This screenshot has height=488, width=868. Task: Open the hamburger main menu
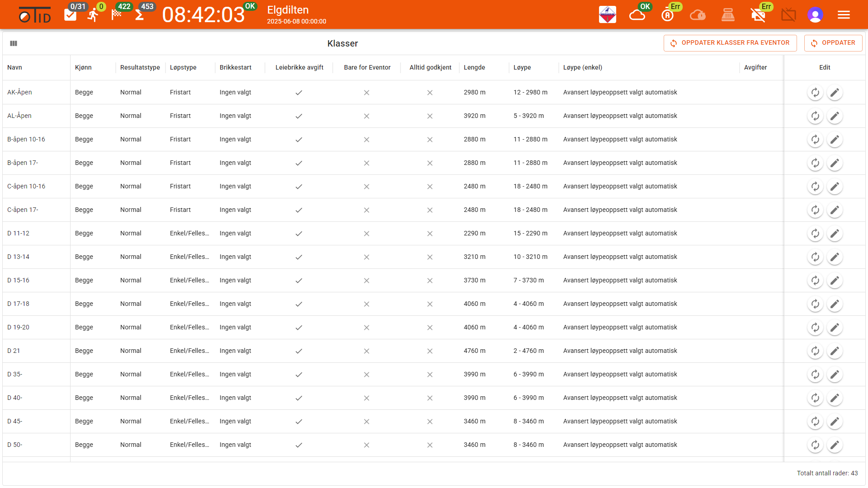pos(844,15)
